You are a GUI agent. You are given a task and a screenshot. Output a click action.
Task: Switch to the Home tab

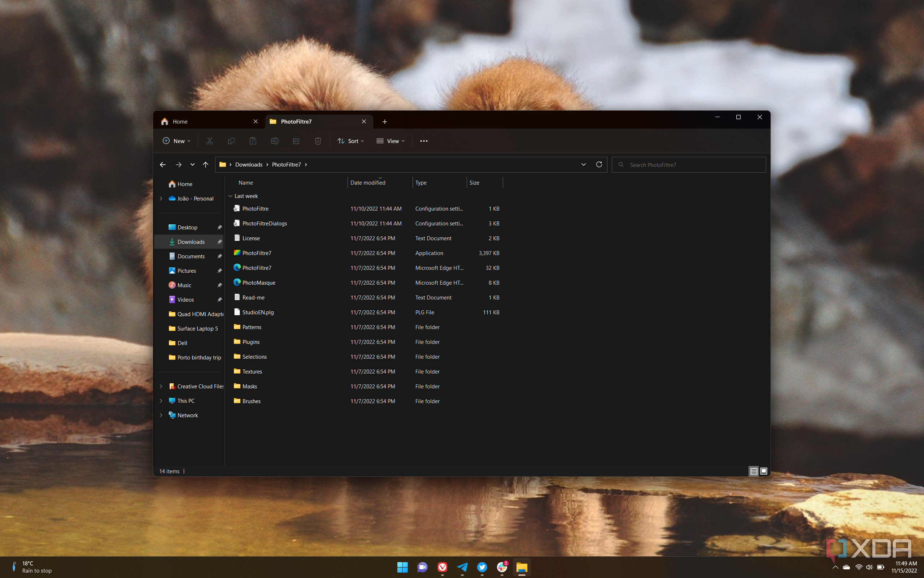pyautogui.click(x=209, y=122)
